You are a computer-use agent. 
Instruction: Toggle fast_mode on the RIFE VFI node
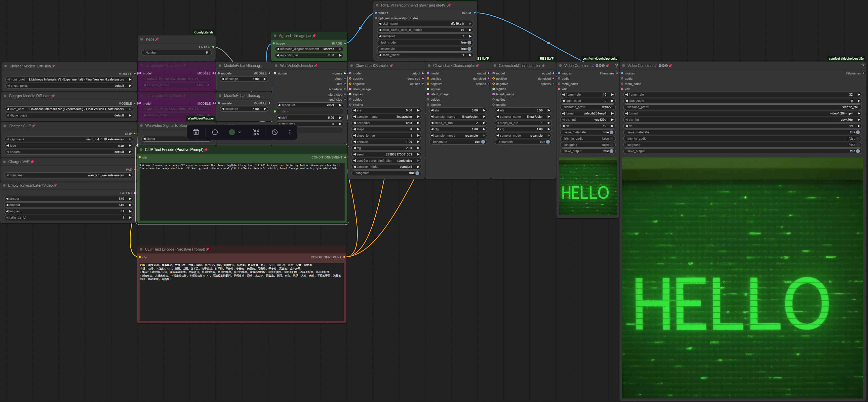pyautogui.click(x=425, y=43)
